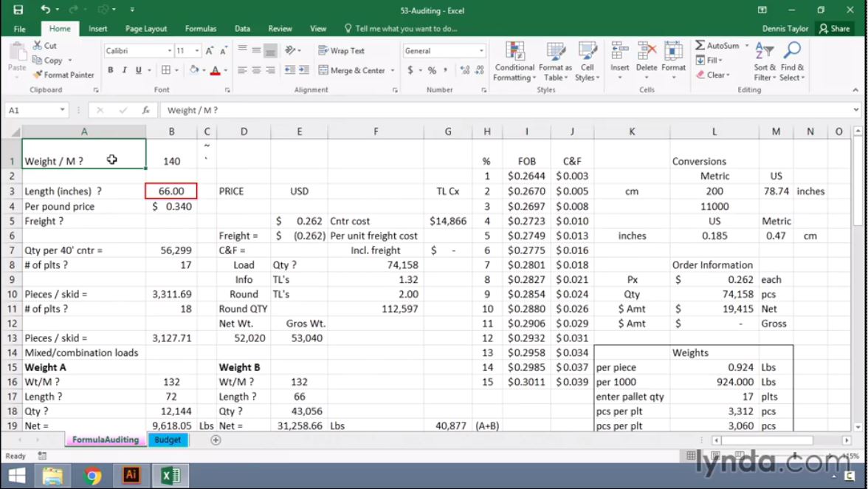Toggle Center horizontal alignment
This screenshot has width=868, height=489.
pyautogui.click(x=256, y=69)
